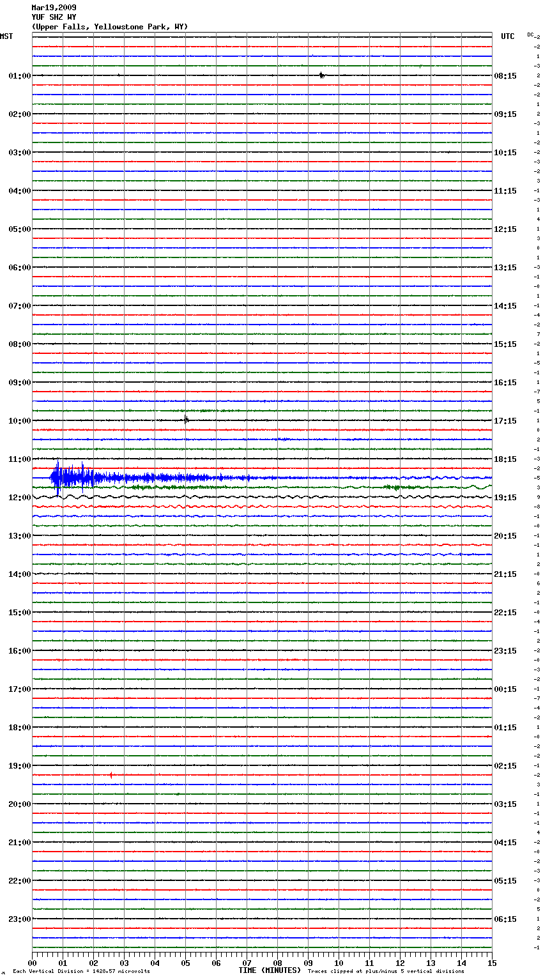Click the 08:15 UTC time label

pos(505,76)
